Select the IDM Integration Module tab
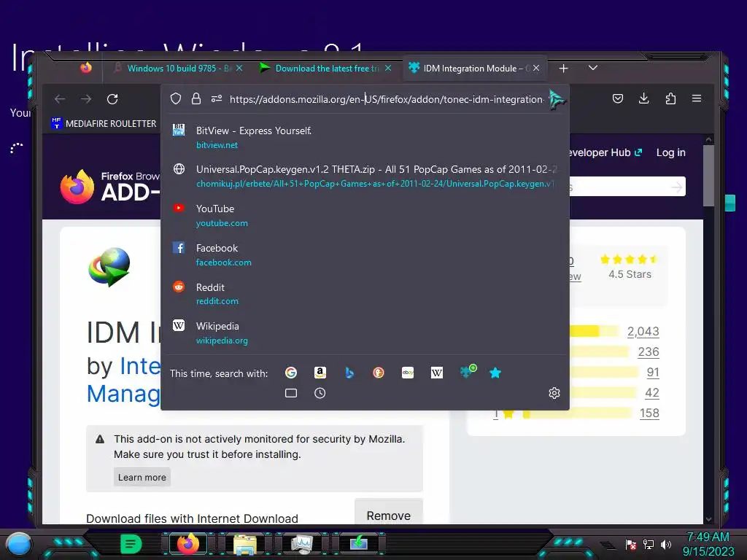This screenshot has height=560, width=747. tap(475, 69)
